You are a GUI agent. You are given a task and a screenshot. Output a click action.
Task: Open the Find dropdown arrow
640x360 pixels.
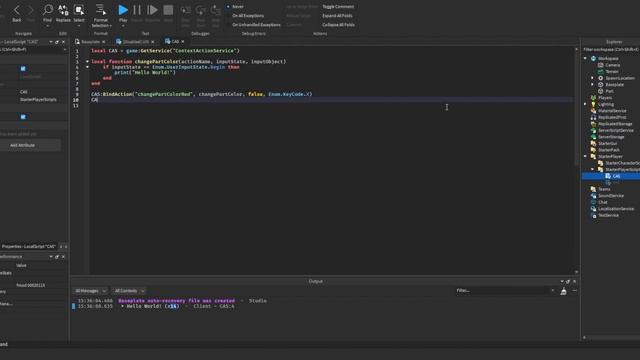48,26
